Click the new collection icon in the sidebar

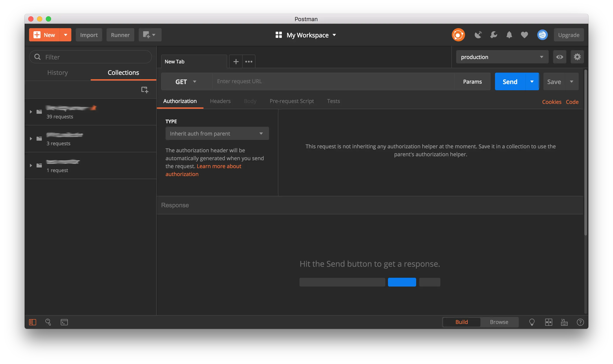tap(144, 90)
